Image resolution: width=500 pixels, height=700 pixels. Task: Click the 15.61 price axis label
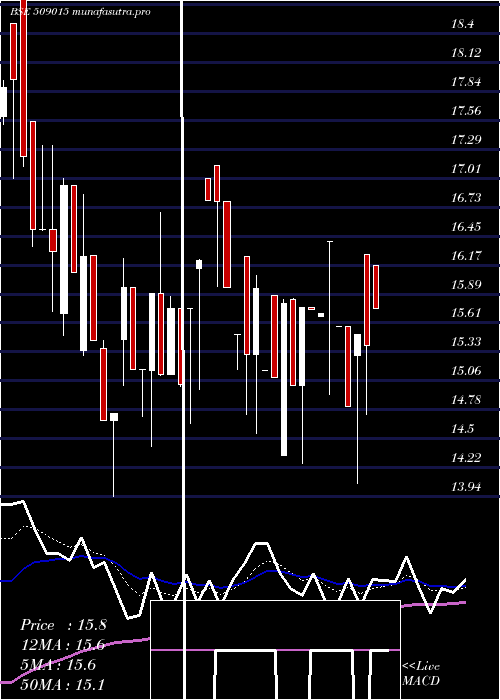[466, 312]
